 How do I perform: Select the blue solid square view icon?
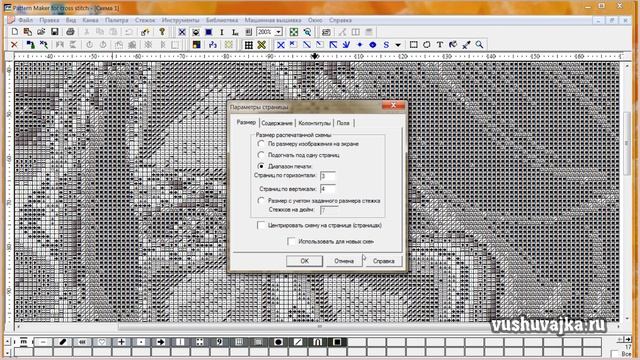tap(209, 32)
